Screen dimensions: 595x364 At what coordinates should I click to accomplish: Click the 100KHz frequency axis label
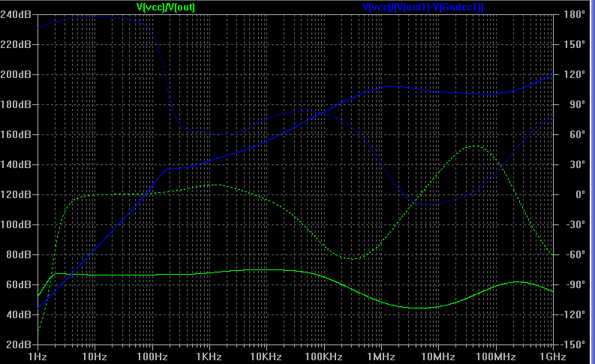323,356
